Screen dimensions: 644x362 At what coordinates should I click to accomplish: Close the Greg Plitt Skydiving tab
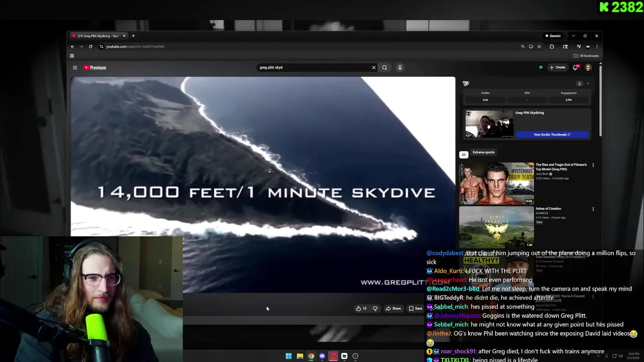[124, 36]
